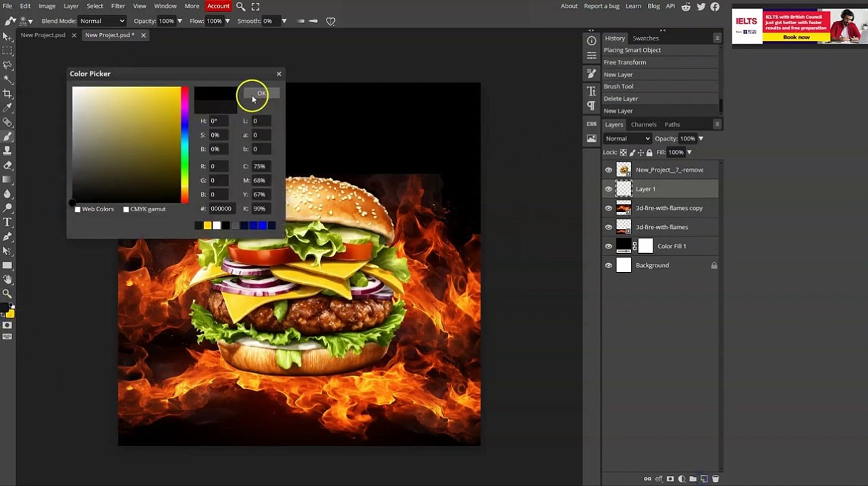Image resolution: width=868 pixels, height=486 pixels.
Task: Toggle lock transparent pixels icon
Action: [x=623, y=153]
